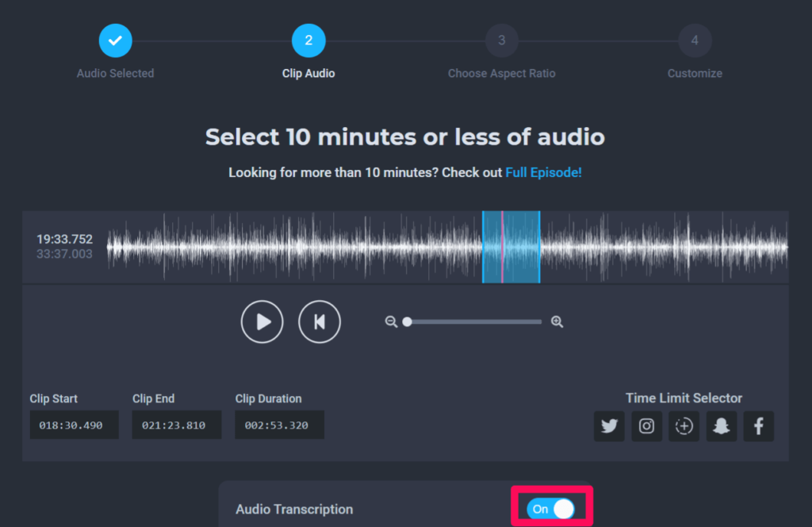Click the Clip Start label

click(x=53, y=398)
